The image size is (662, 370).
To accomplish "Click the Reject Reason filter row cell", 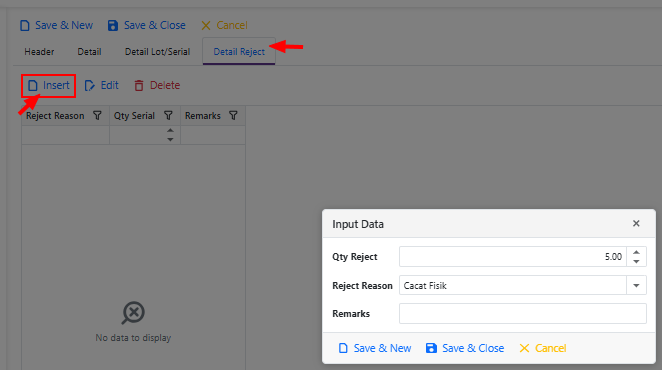I will click(65, 135).
